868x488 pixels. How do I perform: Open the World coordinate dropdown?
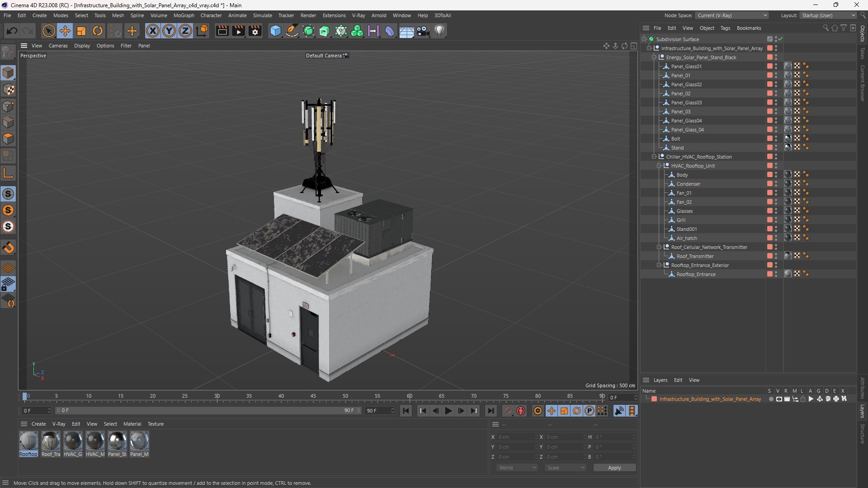[x=517, y=468]
